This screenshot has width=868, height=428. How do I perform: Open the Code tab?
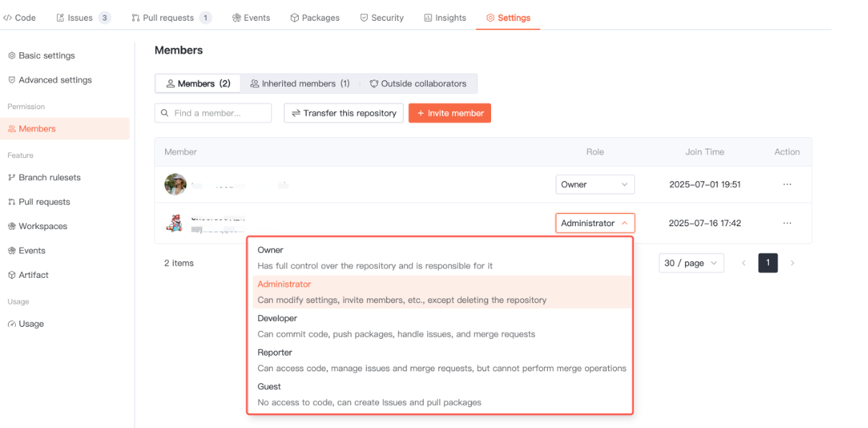(x=19, y=18)
